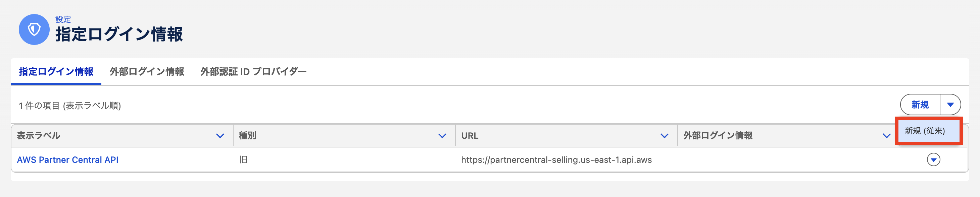Click the blue shield setup icon
980x197 pixels.
coord(34,29)
